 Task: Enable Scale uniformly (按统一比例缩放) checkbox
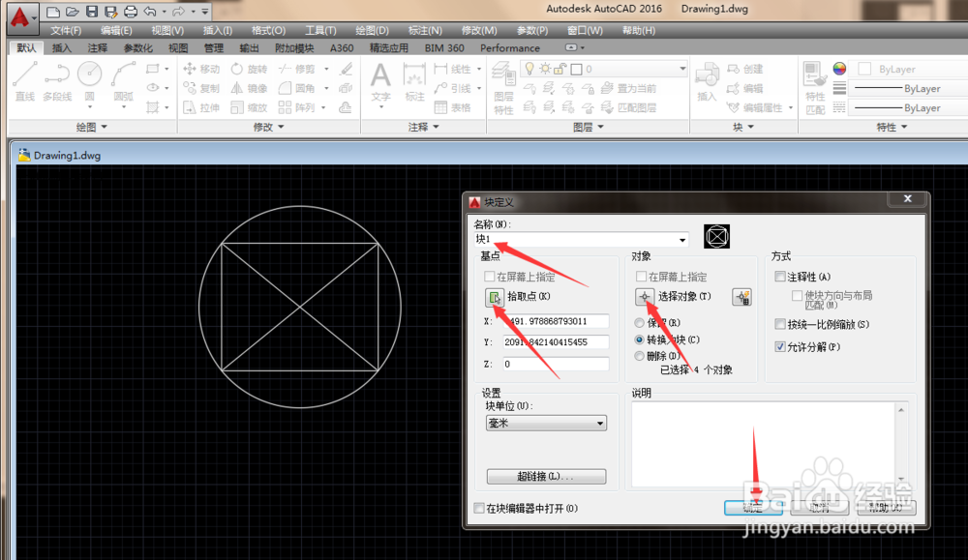[x=780, y=324]
